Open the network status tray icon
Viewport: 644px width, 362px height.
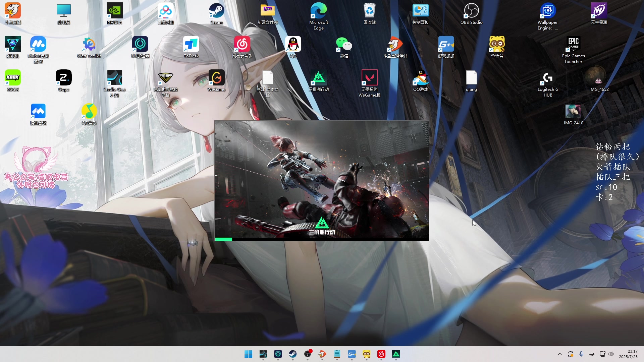tap(603, 354)
